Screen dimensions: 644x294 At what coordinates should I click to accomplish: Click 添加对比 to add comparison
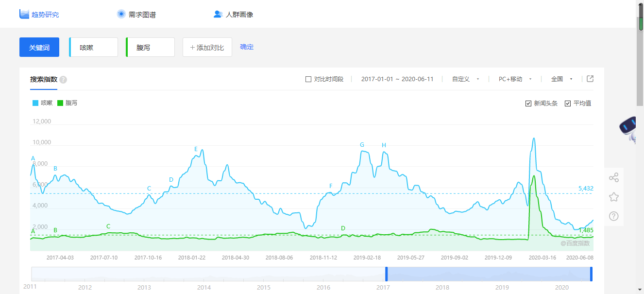pyautogui.click(x=207, y=47)
